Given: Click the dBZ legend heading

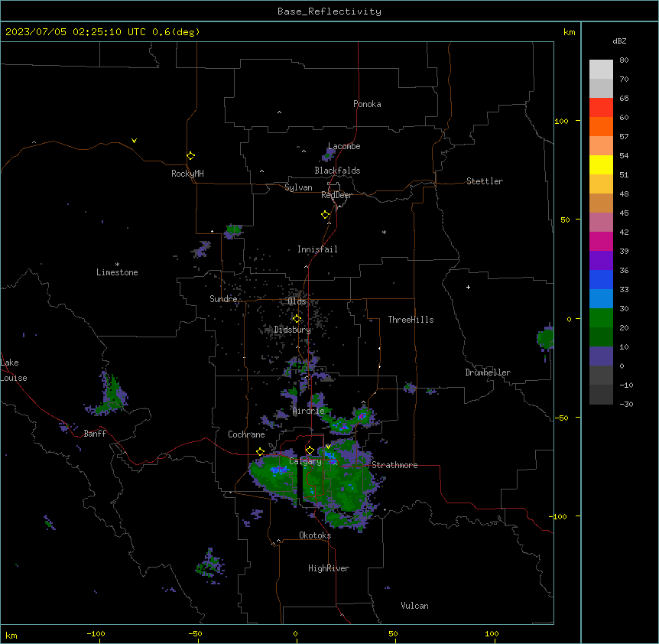Looking at the screenshot, I should 619,41.
